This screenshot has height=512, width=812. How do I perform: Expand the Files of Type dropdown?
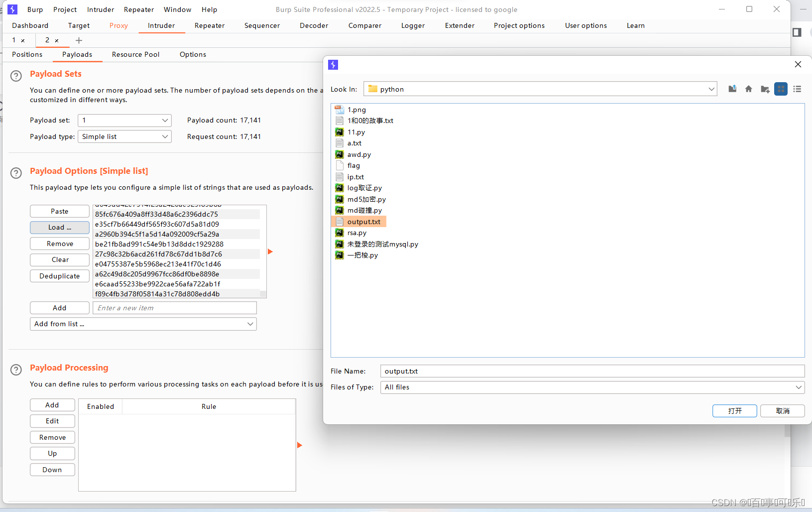coord(592,387)
